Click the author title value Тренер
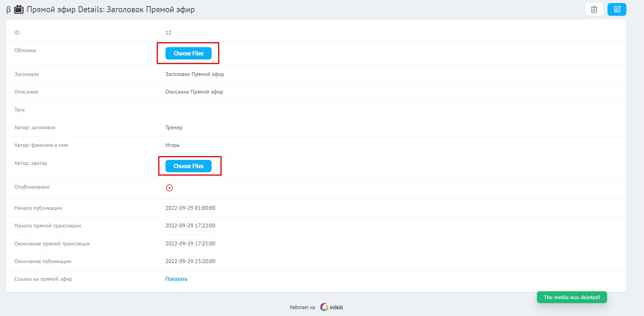This screenshot has width=644, height=316. 174,128
